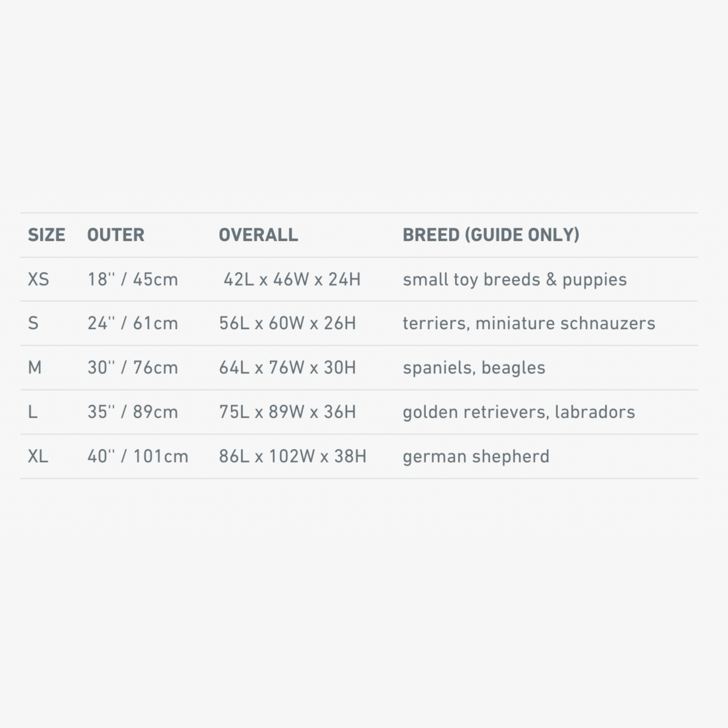Click the BREED (GUIDE ONLY) header
The image size is (728, 728).
[491, 235]
